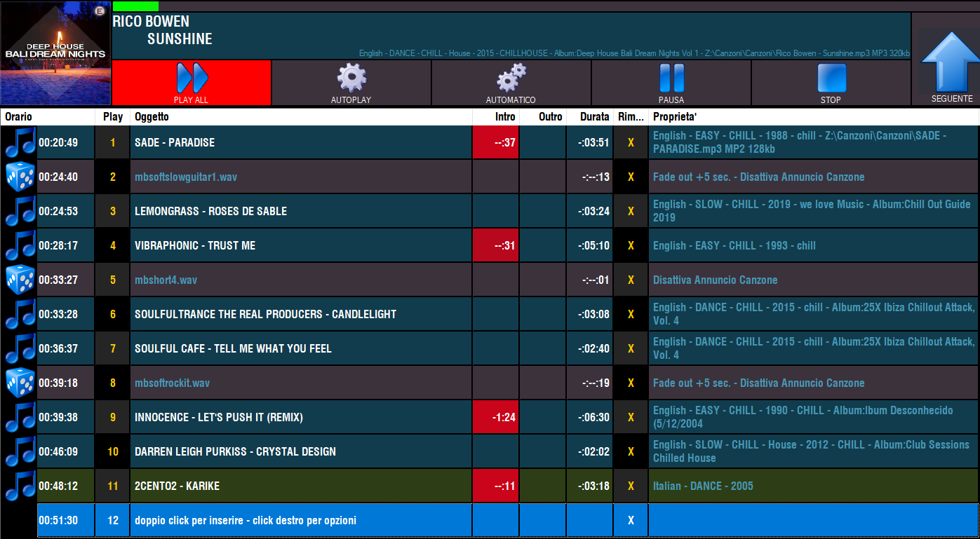Click 'Italian - DANCE - 2005' properties

(x=703, y=486)
